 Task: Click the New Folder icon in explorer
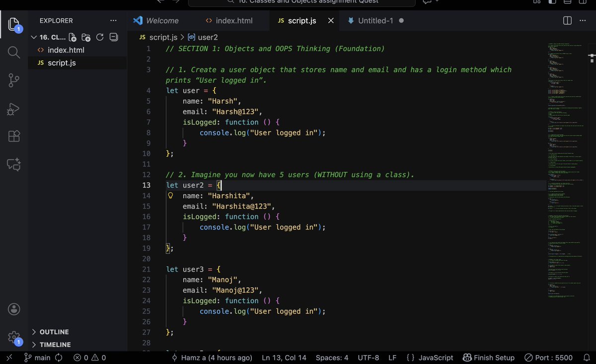[x=86, y=37]
